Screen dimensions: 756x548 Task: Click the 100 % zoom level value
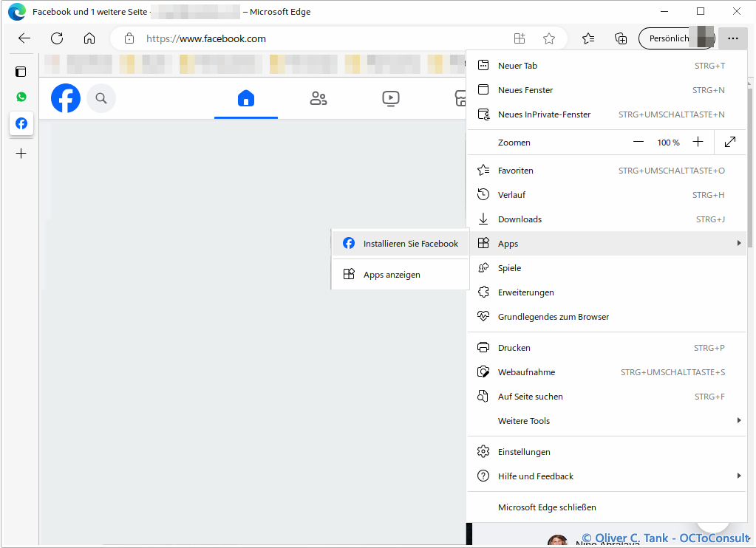coord(668,143)
